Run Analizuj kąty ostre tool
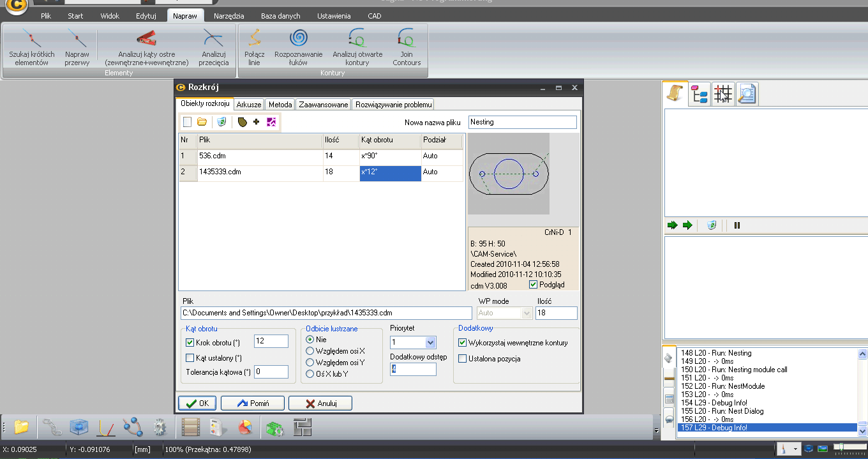The image size is (868, 459). [147, 47]
